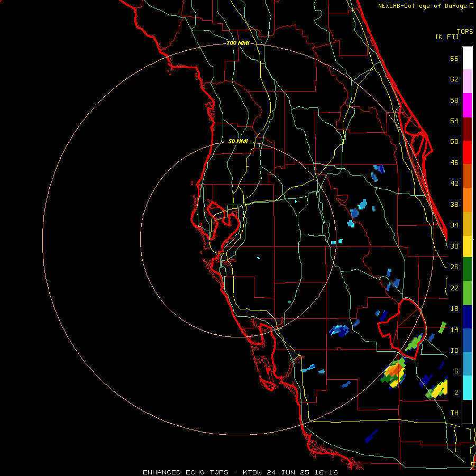The image size is (476, 476).
Task: Click the lone navy echo below the yellow road
Action: pos(371,436)
